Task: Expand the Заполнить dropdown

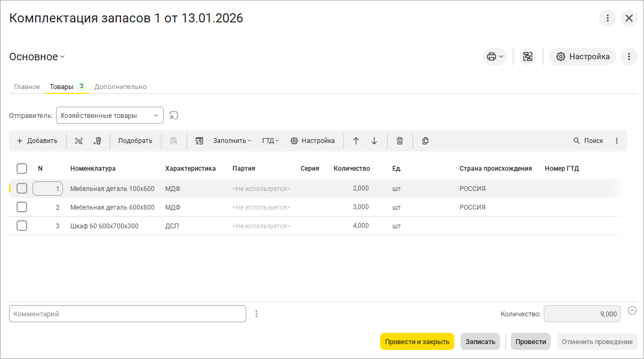Action: [x=232, y=141]
